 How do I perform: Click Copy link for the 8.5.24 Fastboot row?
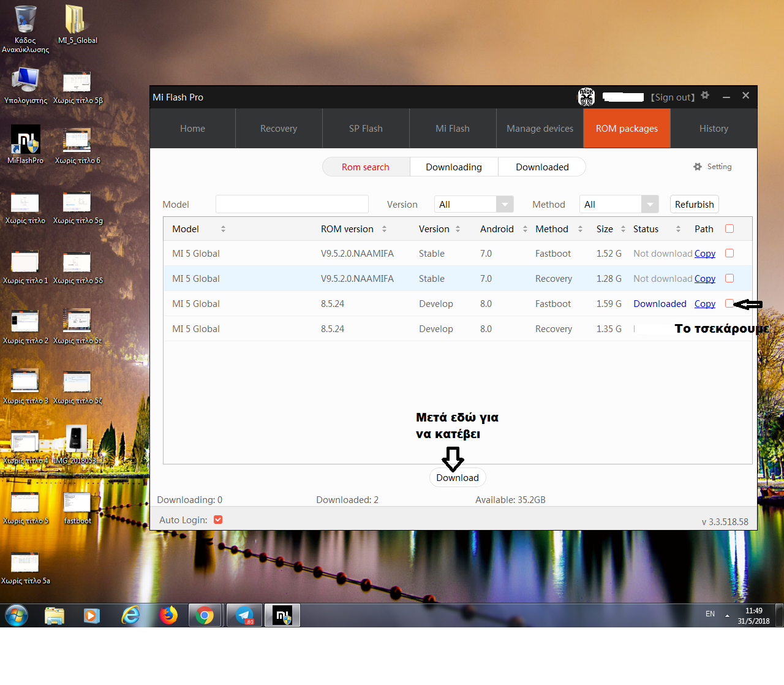704,304
